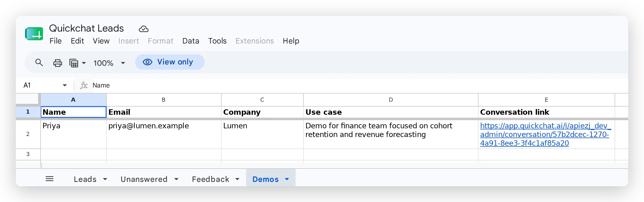The width and height of the screenshot is (644, 202).
Task: Select row 2 header
Action: point(28,134)
